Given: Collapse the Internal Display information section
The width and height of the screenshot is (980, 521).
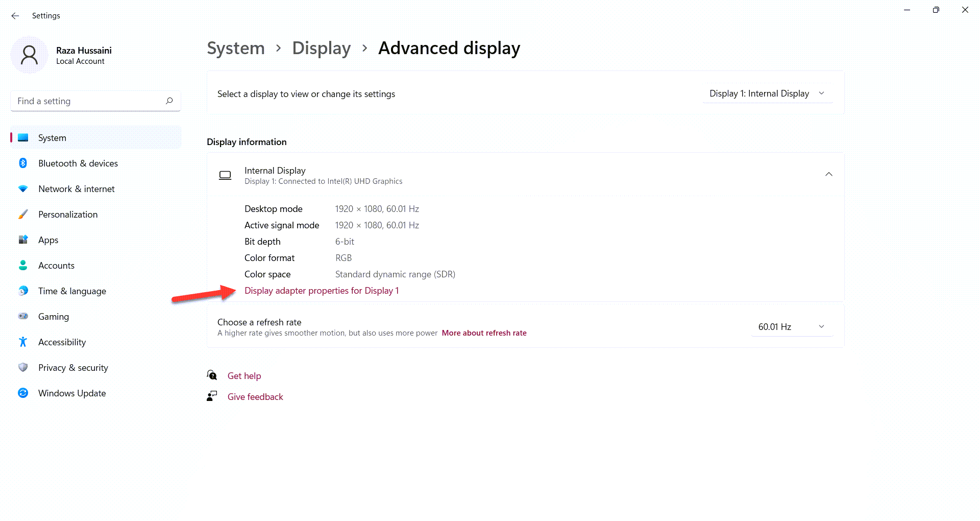Looking at the screenshot, I should pyautogui.click(x=828, y=175).
